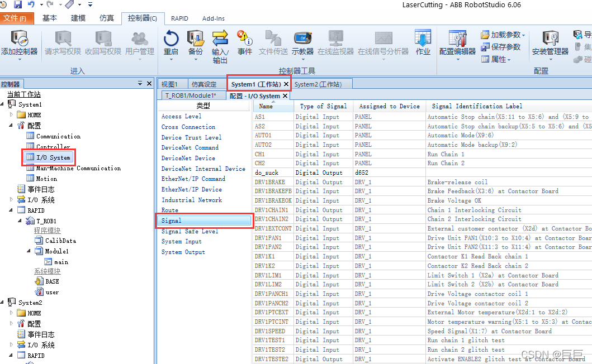Switch to the Simulation (仿真) ribbon tab
The image size is (592, 364).
pos(106,18)
